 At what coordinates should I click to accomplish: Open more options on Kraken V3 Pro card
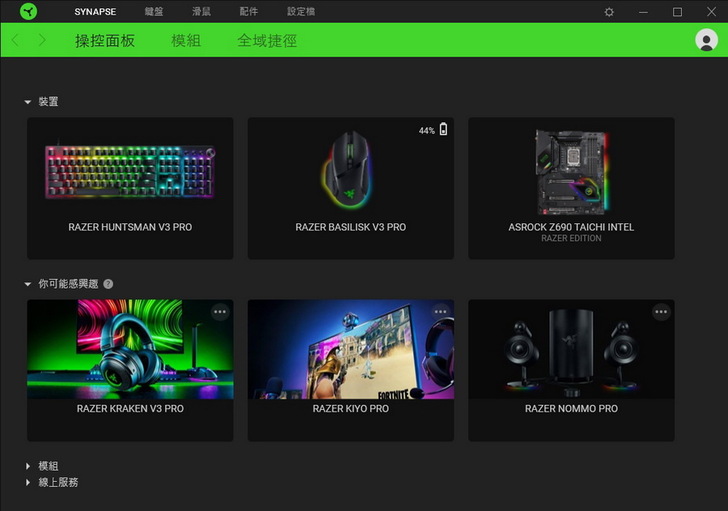coord(220,312)
